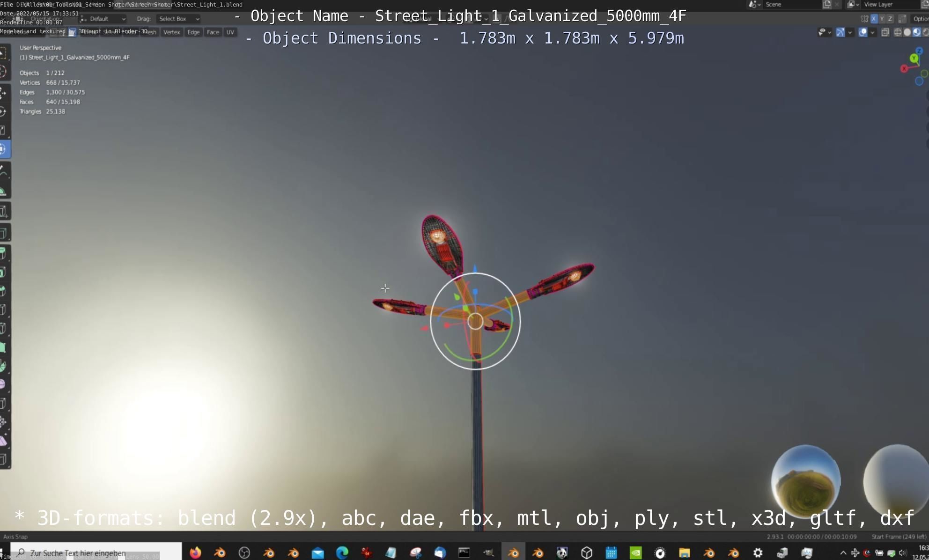Toggle the Show Overlays button
Viewport: 929px width, 560px height.
(863, 32)
